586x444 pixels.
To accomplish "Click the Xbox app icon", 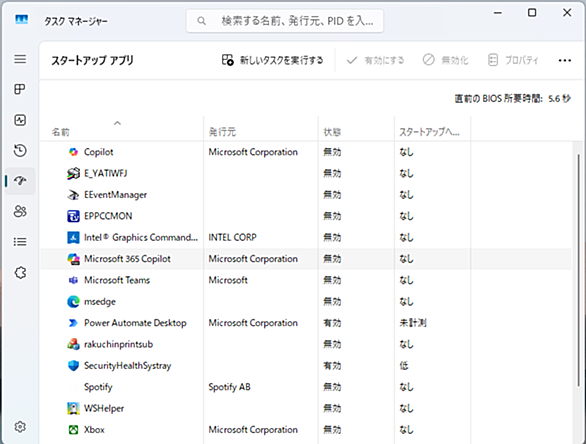I will 73,430.
